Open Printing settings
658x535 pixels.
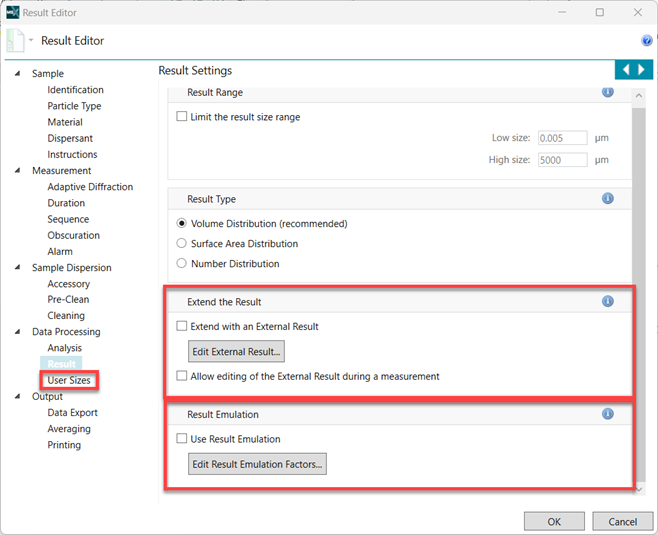[x=64, y=445]
